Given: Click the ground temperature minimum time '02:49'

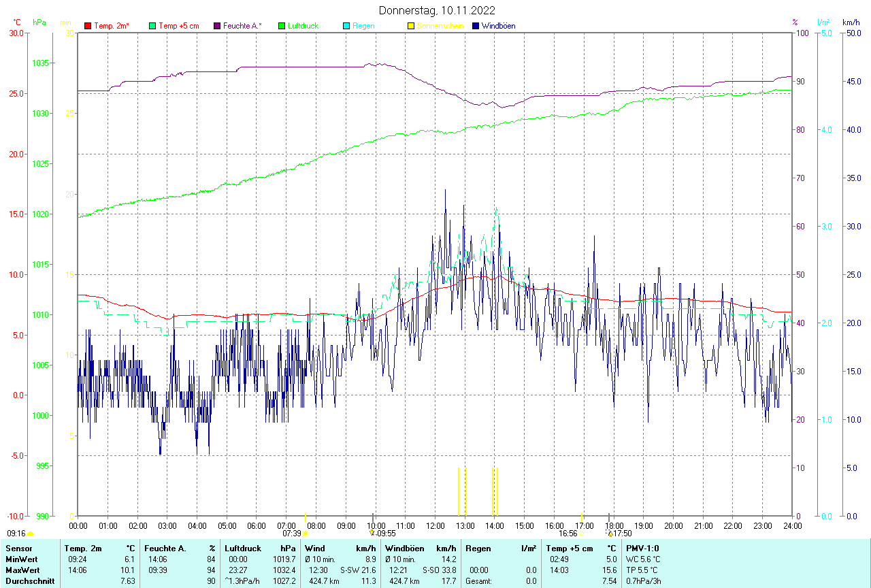Looking at the screenshot, I should tap(559, 559).
